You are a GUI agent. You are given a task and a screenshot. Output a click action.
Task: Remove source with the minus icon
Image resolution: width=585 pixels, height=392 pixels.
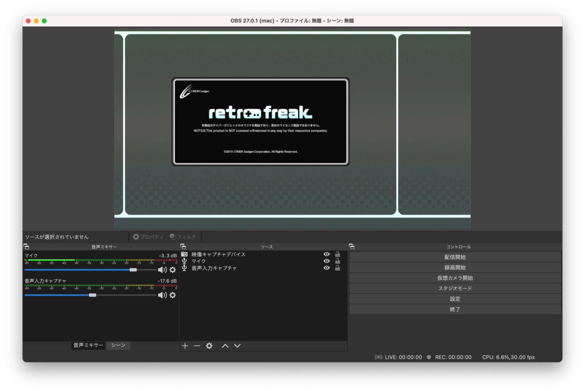[x=197, y=346]
